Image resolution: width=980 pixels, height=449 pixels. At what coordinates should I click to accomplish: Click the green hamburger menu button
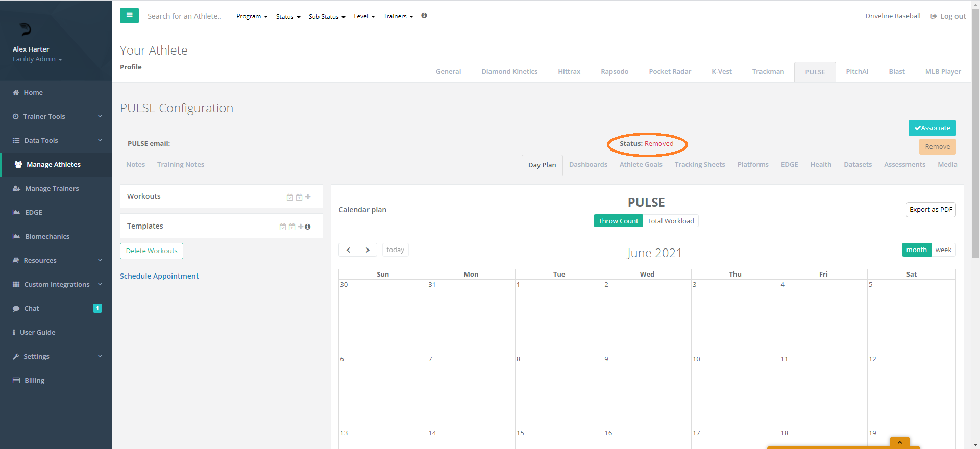pos(129,16)
